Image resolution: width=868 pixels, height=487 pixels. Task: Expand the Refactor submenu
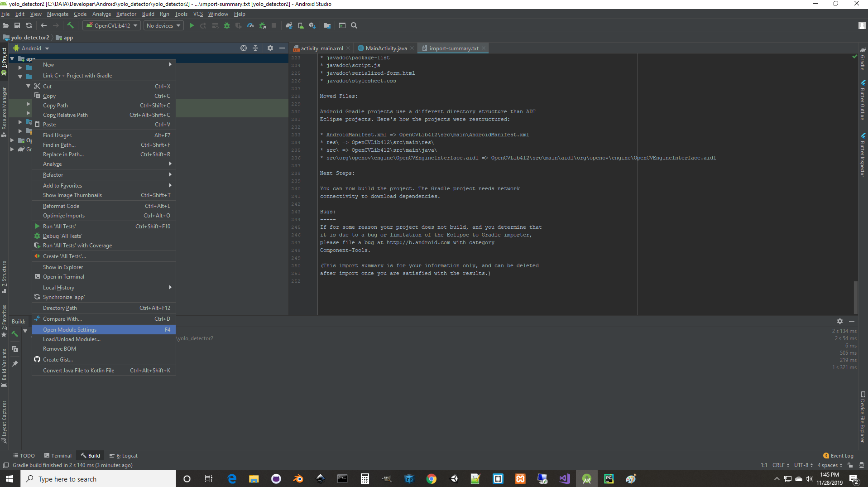pos(104,175)
